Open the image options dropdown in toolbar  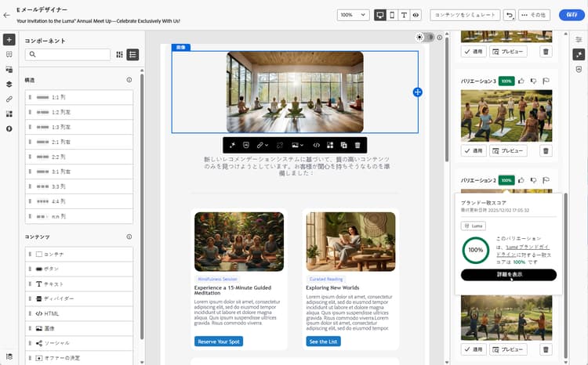pyautogui.click(x=297, y=145)
